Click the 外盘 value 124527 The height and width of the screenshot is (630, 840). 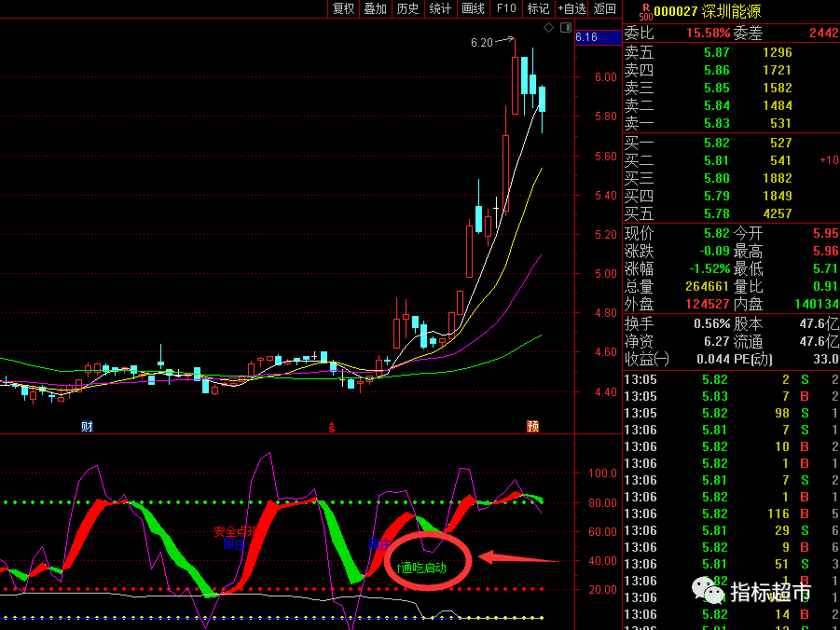tap(707, 305)
